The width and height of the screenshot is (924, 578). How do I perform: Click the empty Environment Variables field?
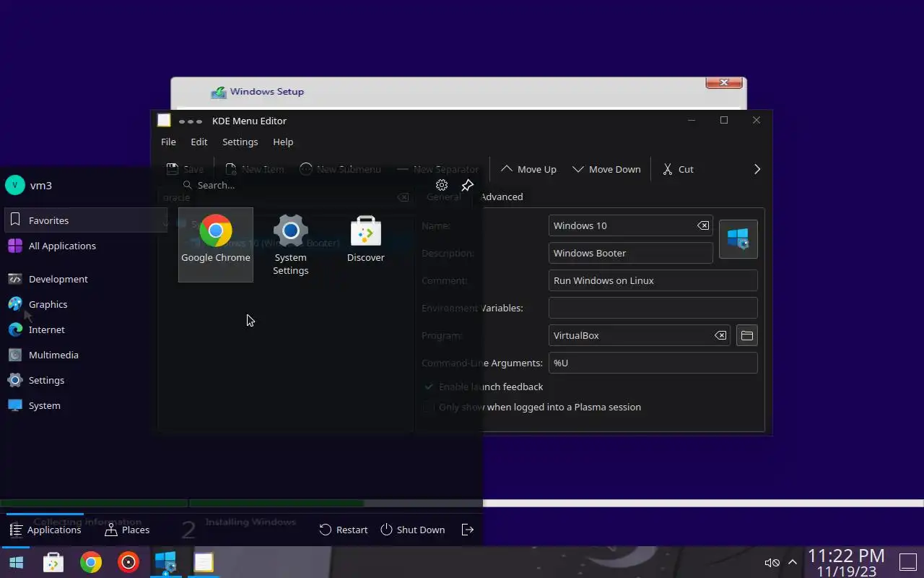tap(653, 308)
